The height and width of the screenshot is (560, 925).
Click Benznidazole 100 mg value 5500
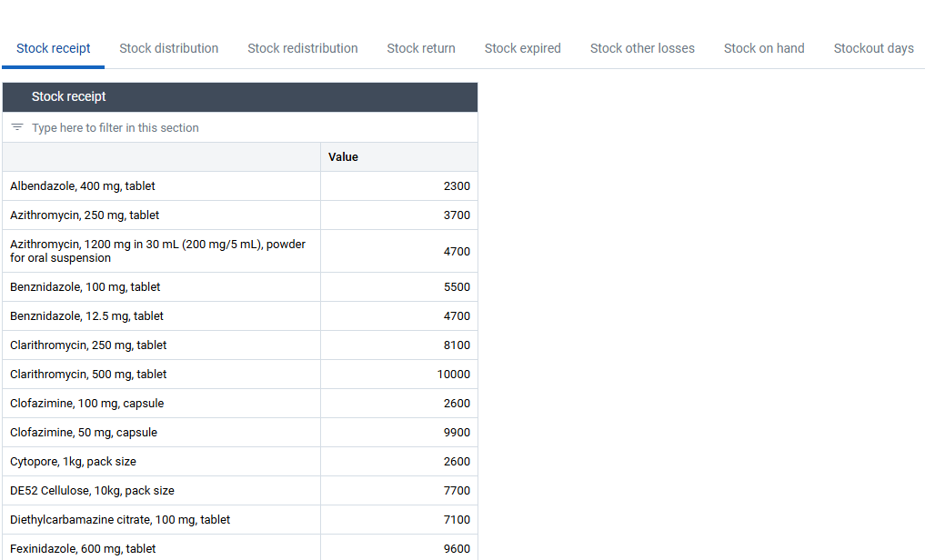coord(398,287)
